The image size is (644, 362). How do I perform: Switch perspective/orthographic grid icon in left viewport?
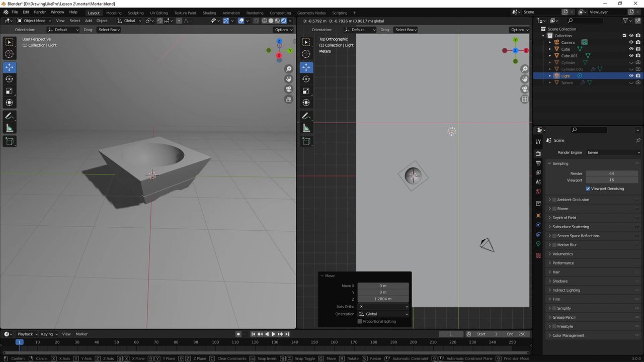pos(289,99)
